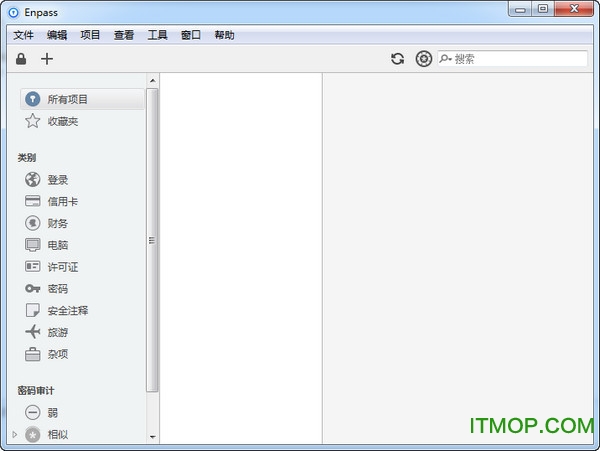Screen dimensions: 600x451
Task: Click the sidebar scrollbar thumb
Action: tap(152, 240)
